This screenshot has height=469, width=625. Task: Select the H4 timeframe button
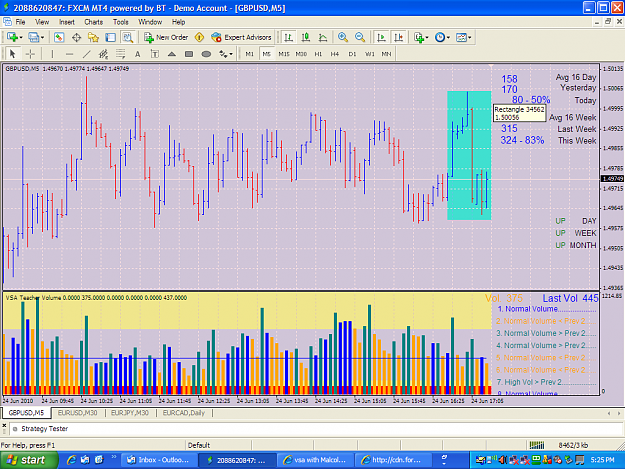click(335, 54)
